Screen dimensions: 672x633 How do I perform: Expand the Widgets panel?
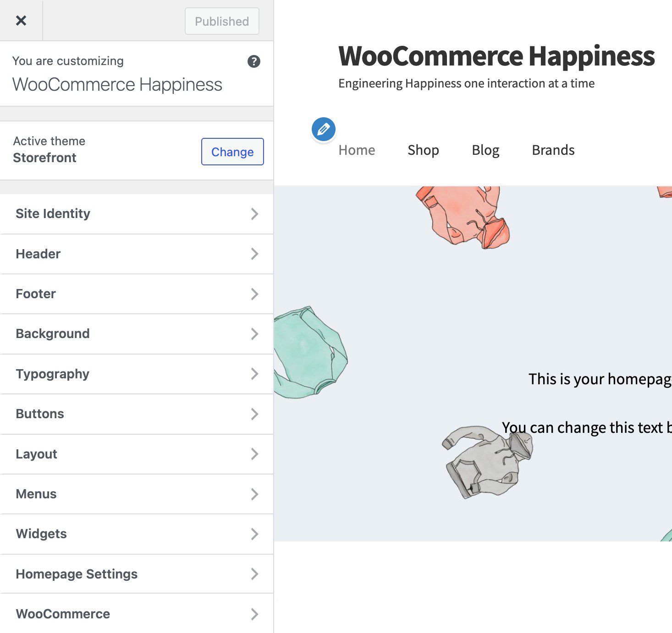point(137,534)
